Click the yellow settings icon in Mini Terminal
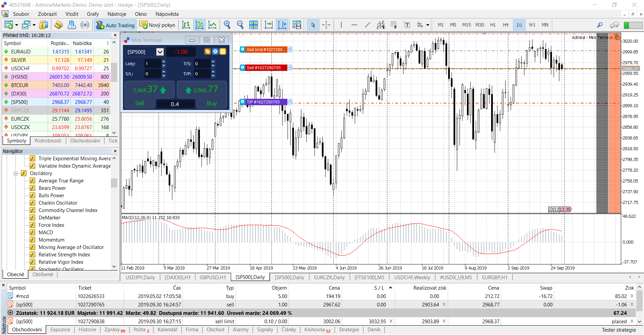The width and height of the screenshot is (644, 335). click(223, 51)
